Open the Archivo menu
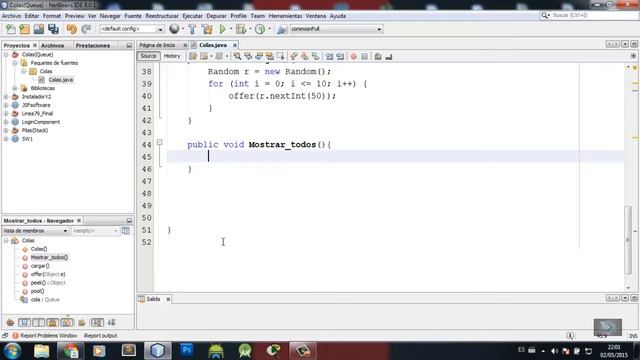Image resolution: width=640 pixels, height=360 pixels. (11, 16)
